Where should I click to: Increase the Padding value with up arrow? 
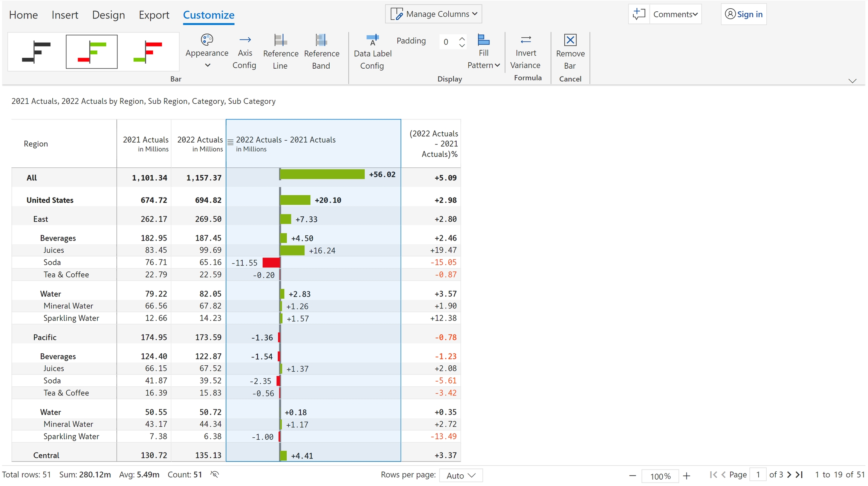(462, 38)
